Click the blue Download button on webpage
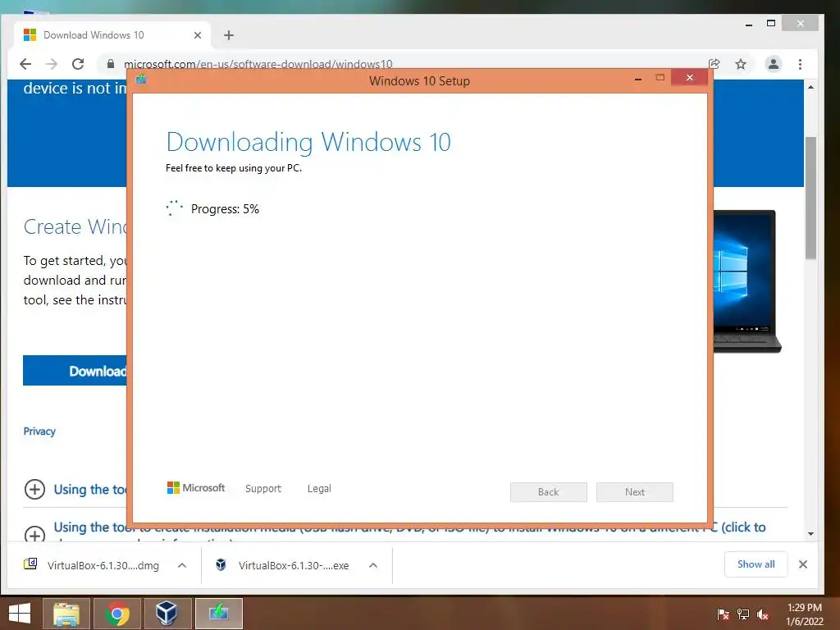 75,370
